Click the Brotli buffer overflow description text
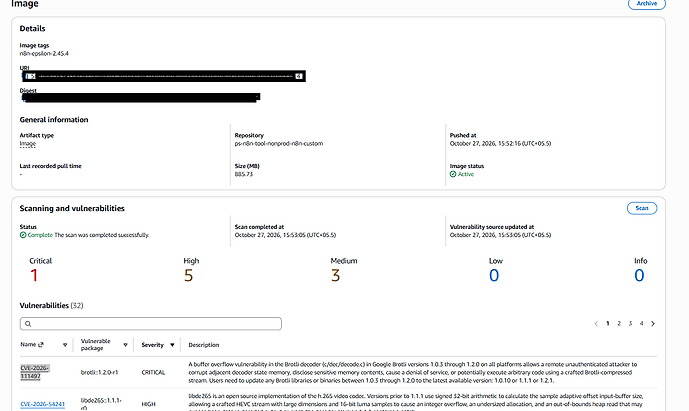This screenshot has height=411, width=689. (413, 372)
